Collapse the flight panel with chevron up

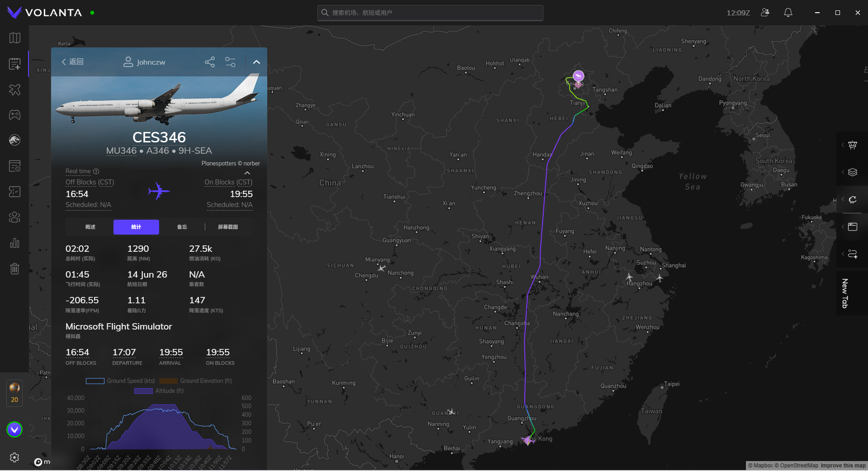coord(256,62)
